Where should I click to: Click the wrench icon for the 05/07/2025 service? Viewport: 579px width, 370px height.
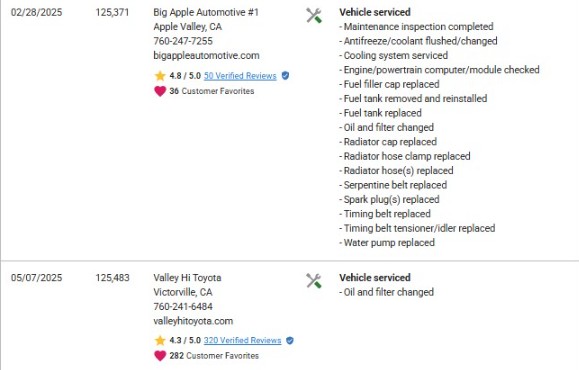314,281
